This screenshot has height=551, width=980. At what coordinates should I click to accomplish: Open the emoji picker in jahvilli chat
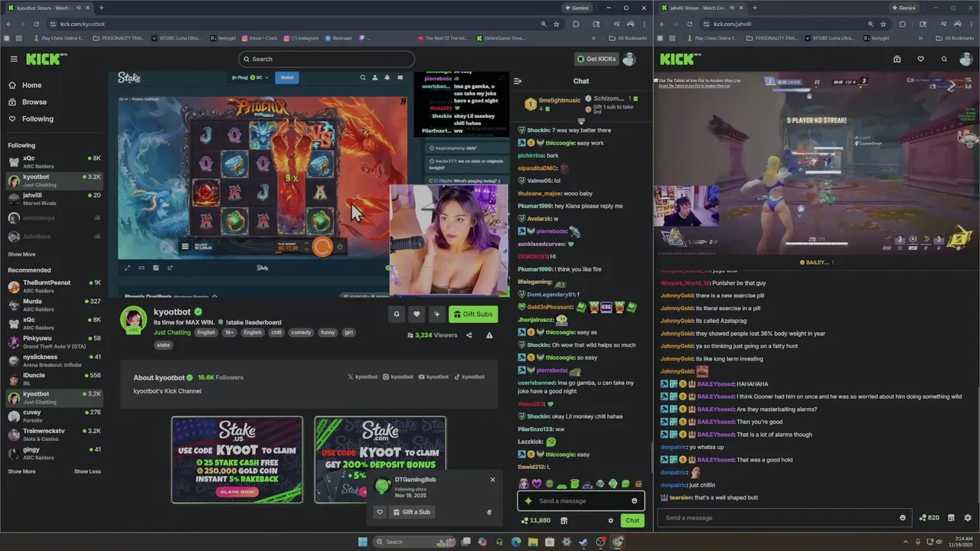pyautogui.click(x=902, y=518)
